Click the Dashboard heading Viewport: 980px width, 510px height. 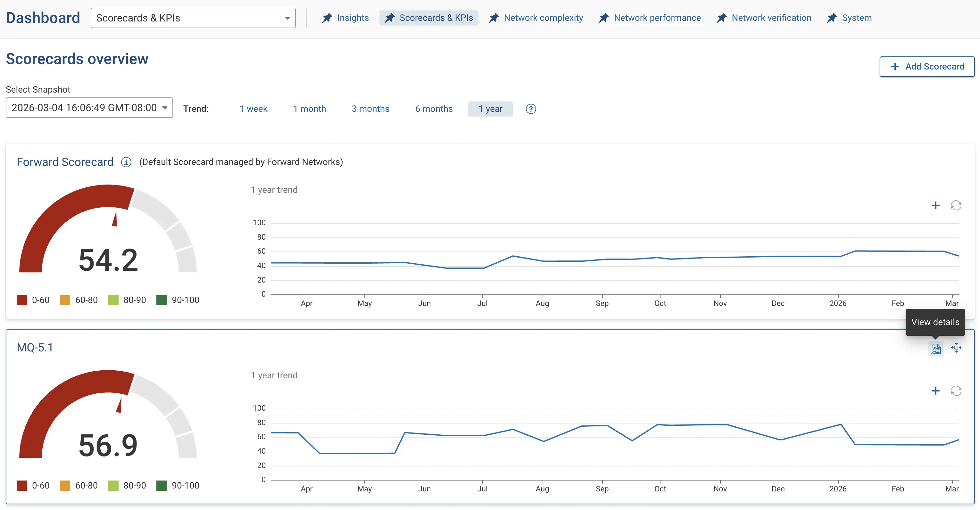coord(43,18)
